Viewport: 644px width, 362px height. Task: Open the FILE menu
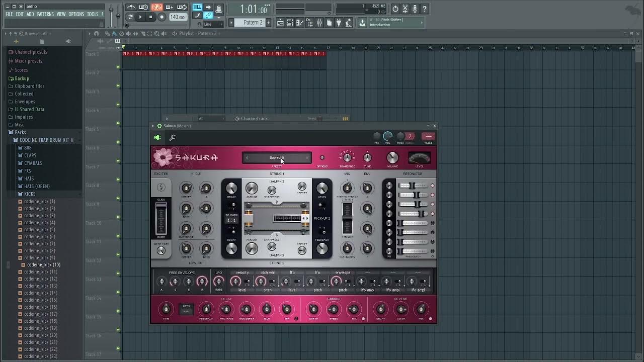click(x=9, y=14)
